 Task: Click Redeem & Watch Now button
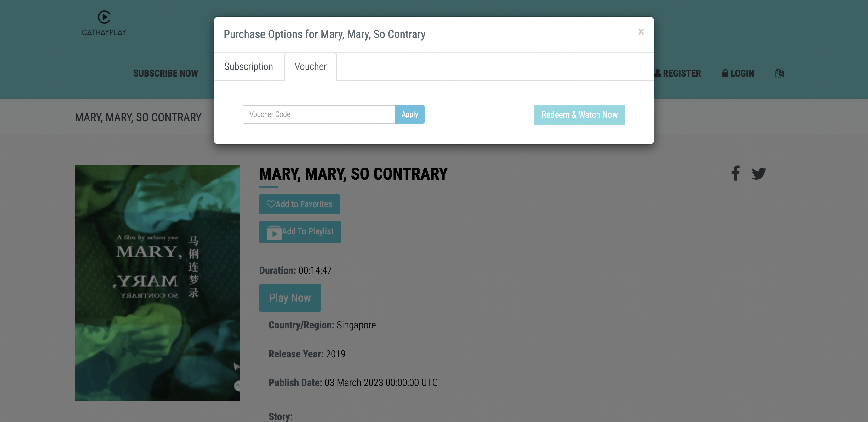(x=579, y=115)
